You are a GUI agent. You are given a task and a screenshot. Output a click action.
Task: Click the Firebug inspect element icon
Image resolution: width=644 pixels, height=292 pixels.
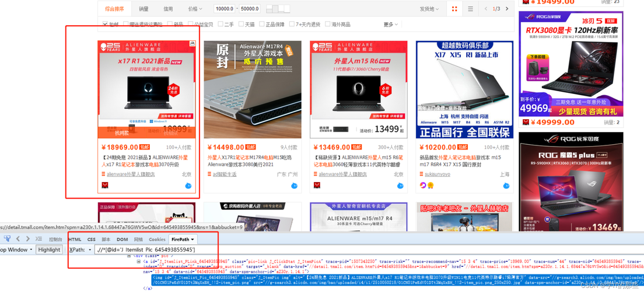coord(7,238)
